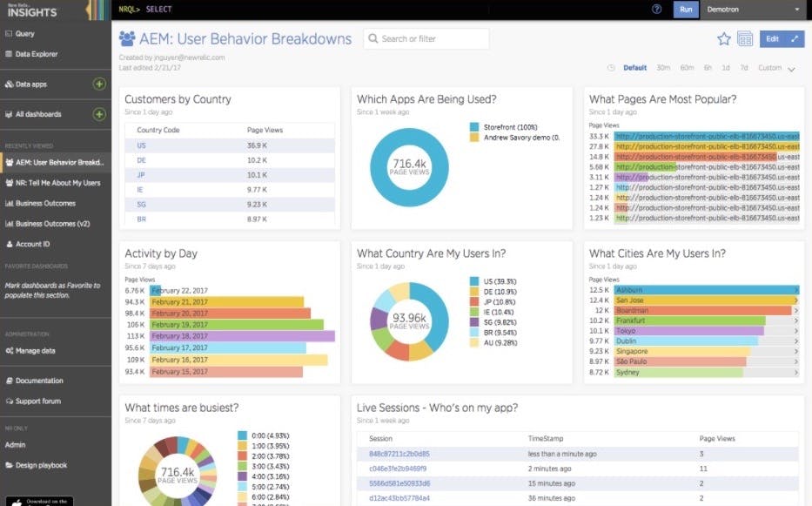Click the Query sidebar icon

coord(9,34)
